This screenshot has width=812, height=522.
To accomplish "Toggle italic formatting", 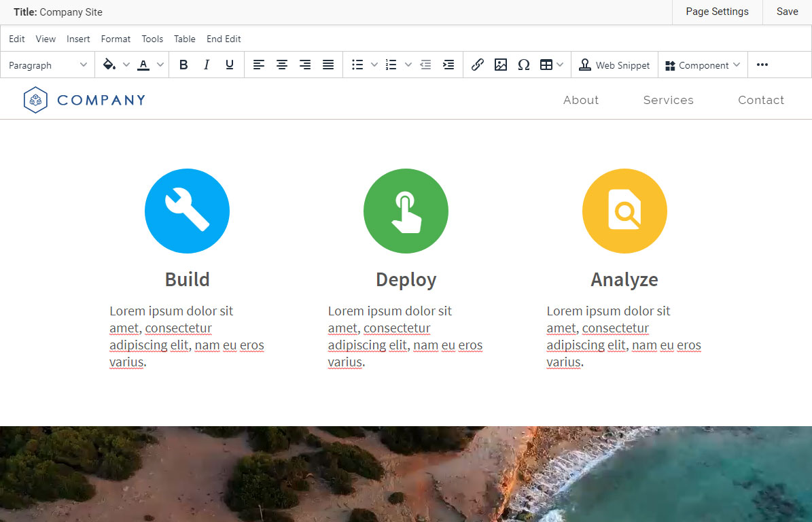I will (x=207, y=65).
